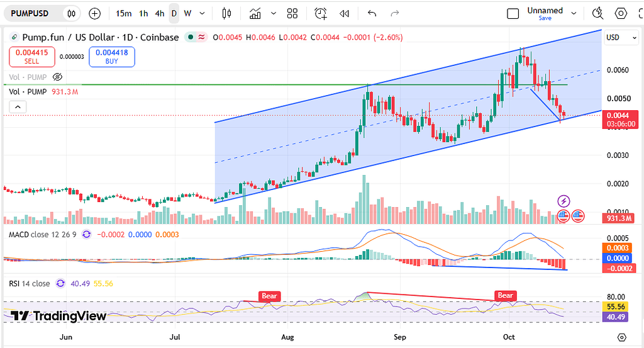Expand the Unnamed layout dropdown arrow

click(x=574, y=14)
